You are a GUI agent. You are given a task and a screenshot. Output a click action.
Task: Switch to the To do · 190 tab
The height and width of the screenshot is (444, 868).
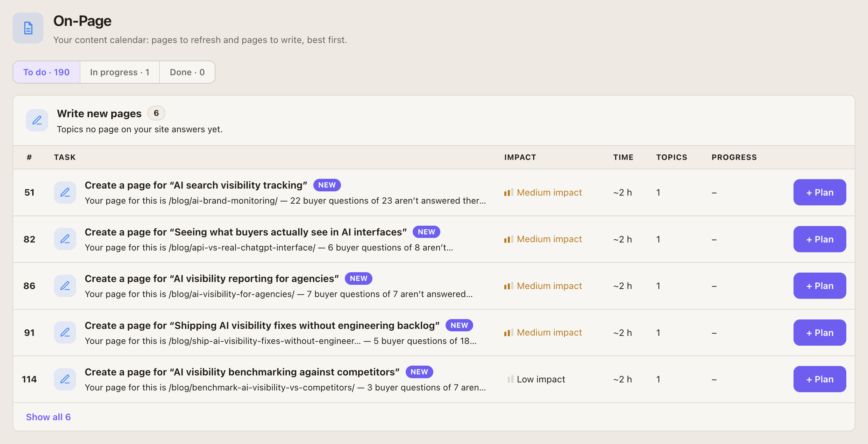pyautogui.click(x=47, y=72)
